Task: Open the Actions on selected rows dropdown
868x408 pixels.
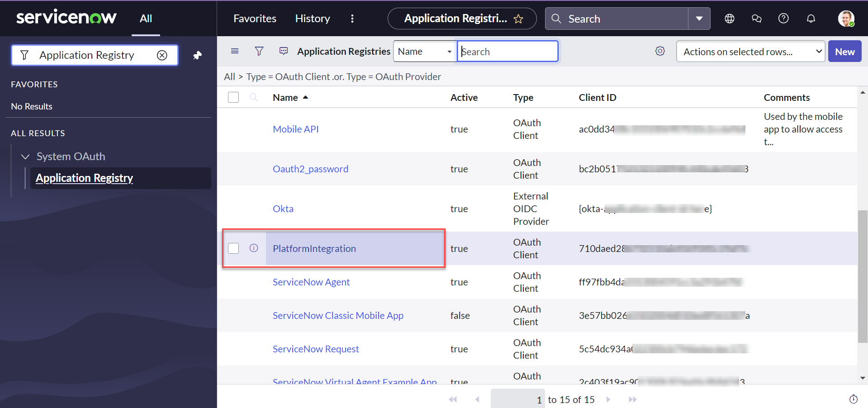Action: pos(750,51)
